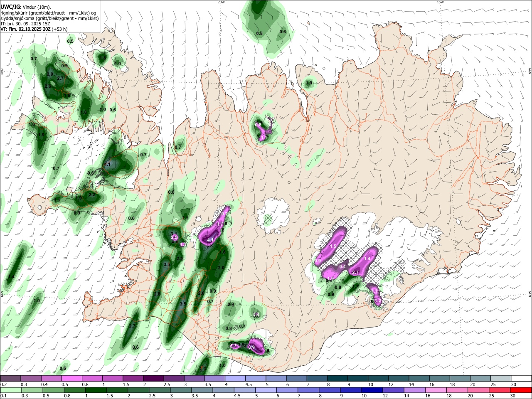Select the 'IT: þri. 30. 09. 2025 15Z' line
This screenshot has width=532, height=399.
point(25,24)
